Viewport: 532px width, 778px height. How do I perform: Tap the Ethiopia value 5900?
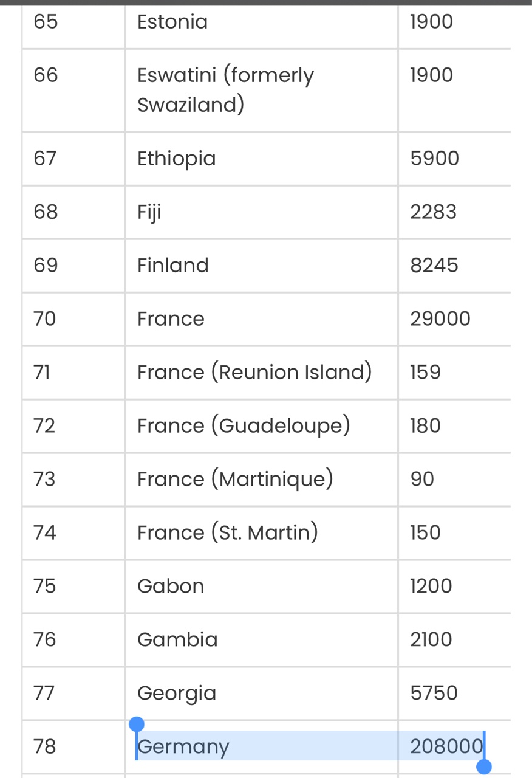435,159
